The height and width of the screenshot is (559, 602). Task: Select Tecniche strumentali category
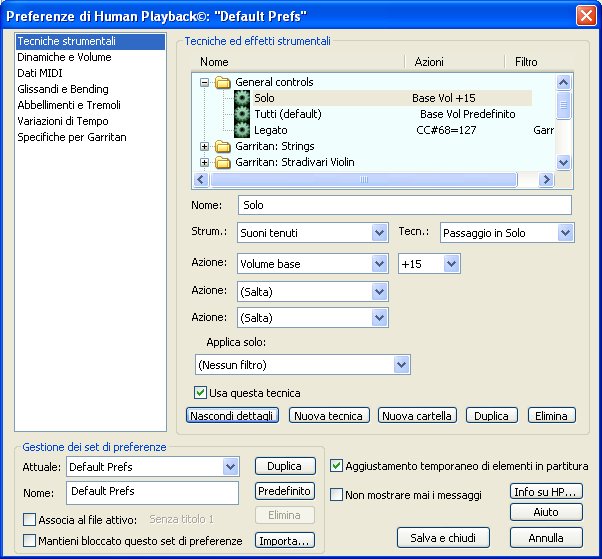[x=91, y=41]
